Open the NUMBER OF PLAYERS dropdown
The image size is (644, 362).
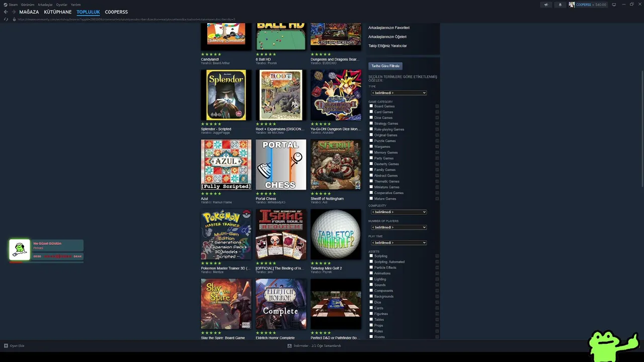[x=398, y=227]
